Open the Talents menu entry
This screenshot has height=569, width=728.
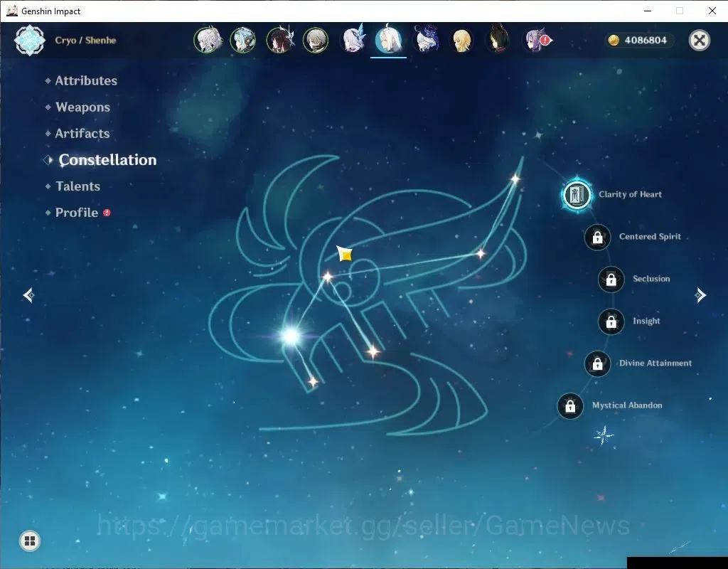(x=77, y=186)
